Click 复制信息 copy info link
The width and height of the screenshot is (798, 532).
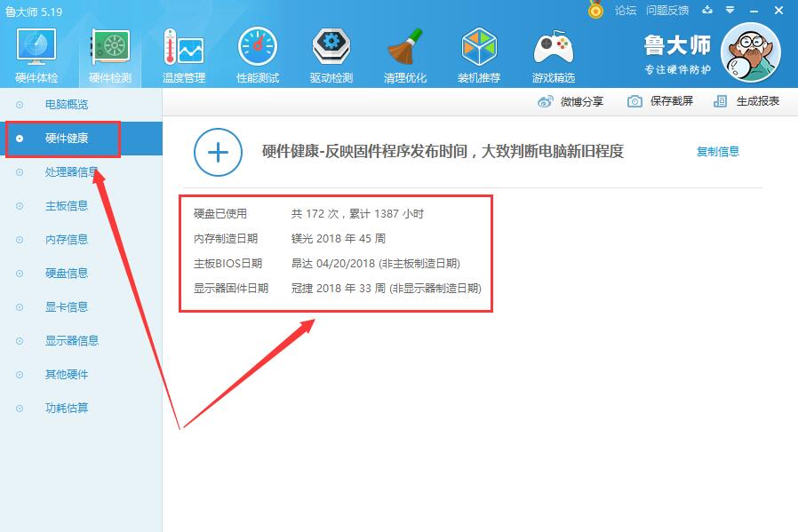718,152
